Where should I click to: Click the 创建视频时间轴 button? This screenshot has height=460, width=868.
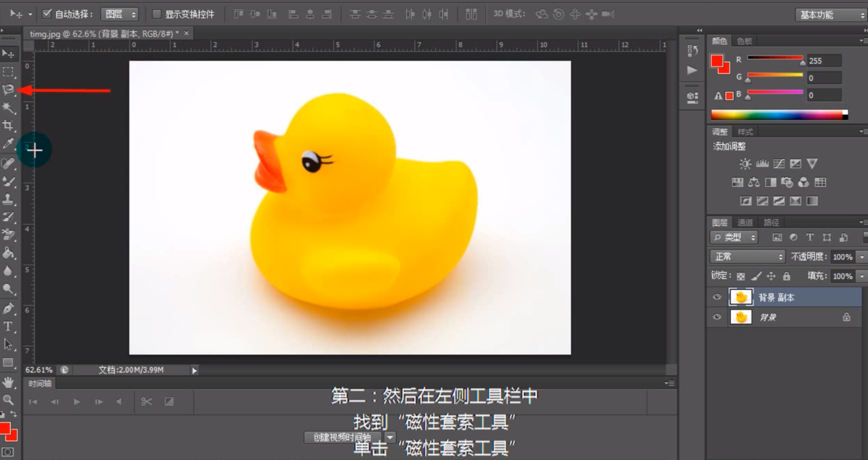343,438
